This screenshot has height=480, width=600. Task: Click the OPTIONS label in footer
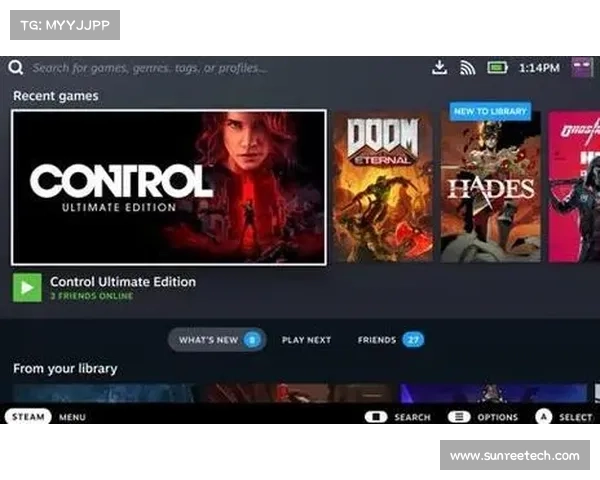point(497,417)
